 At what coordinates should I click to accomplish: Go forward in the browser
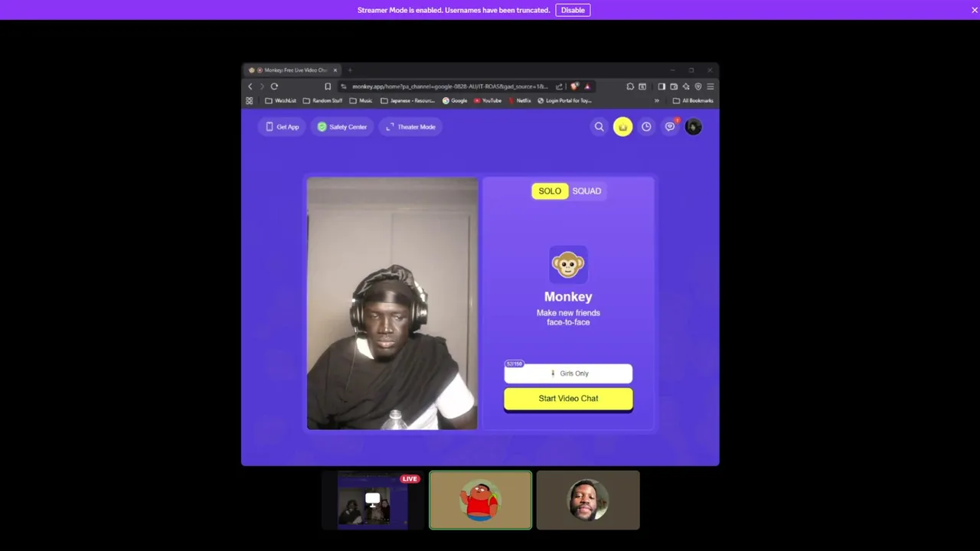click(262, 86)
